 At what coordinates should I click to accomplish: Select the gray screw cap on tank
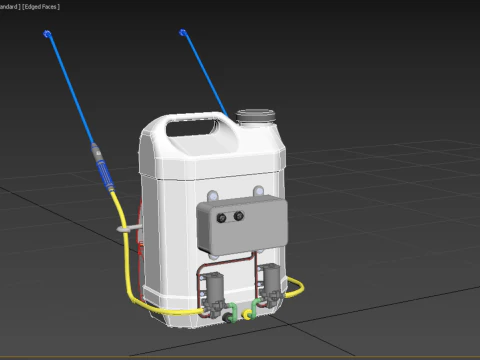coord(256,117)
